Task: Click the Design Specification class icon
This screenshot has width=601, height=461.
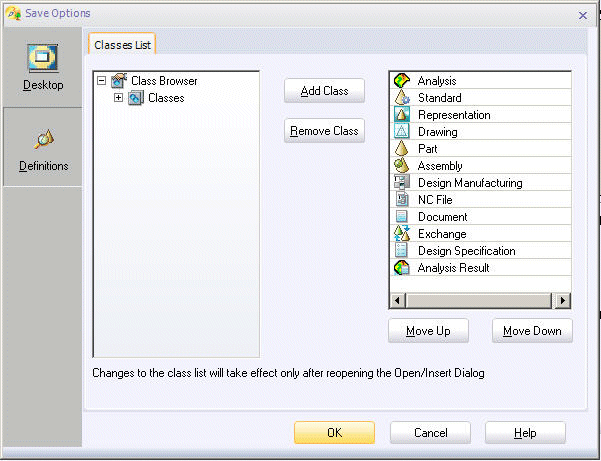Action: (x=402, y=251)
